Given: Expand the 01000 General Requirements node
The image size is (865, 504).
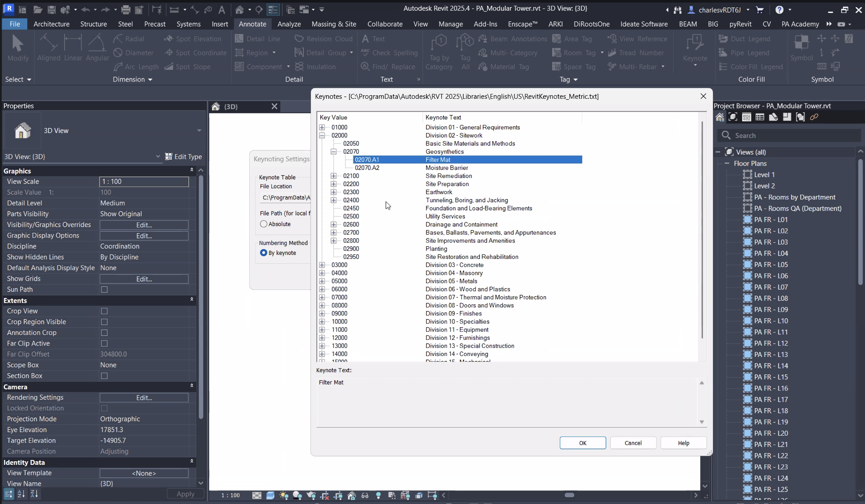Looking at the screenshot, I should [322, 128].
